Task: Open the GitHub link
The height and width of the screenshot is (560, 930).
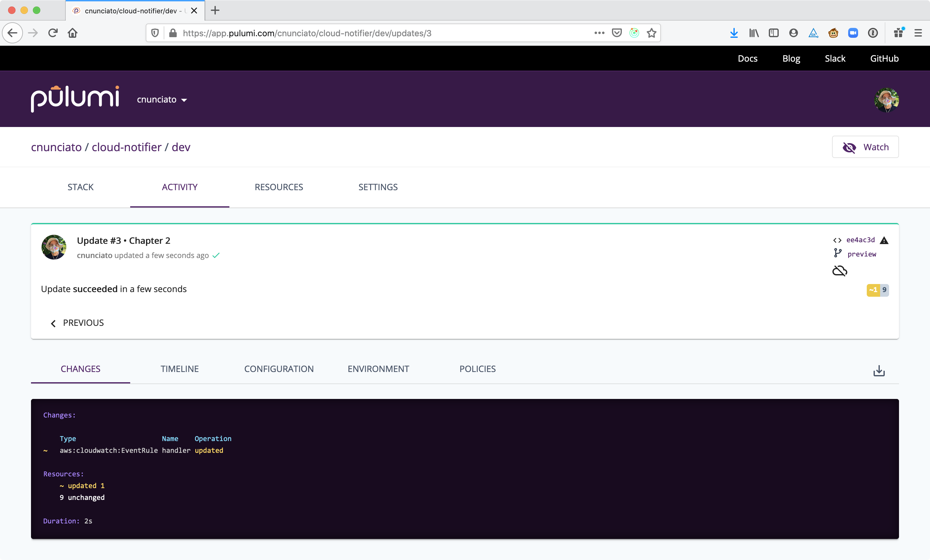Action: pyautogui.click(x=884, y=59)
